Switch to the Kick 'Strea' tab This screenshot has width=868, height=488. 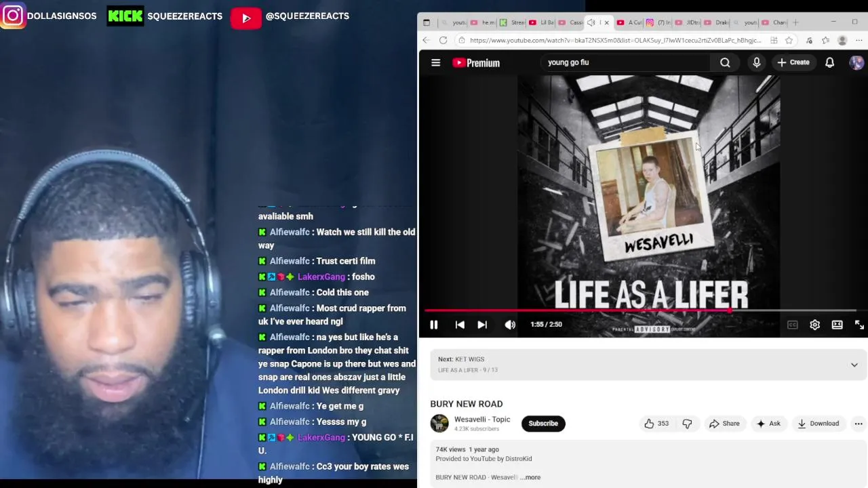(x=512, y=22)
